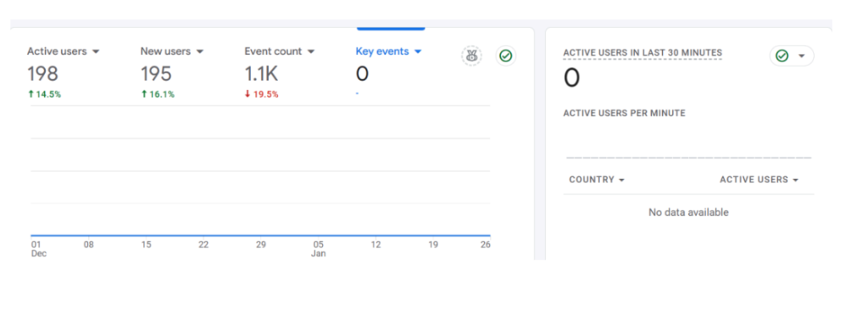Screen dimensions: 868x312
Task: Open the Active users metric dropdown arrow
Action: click(x=96, y=52)
